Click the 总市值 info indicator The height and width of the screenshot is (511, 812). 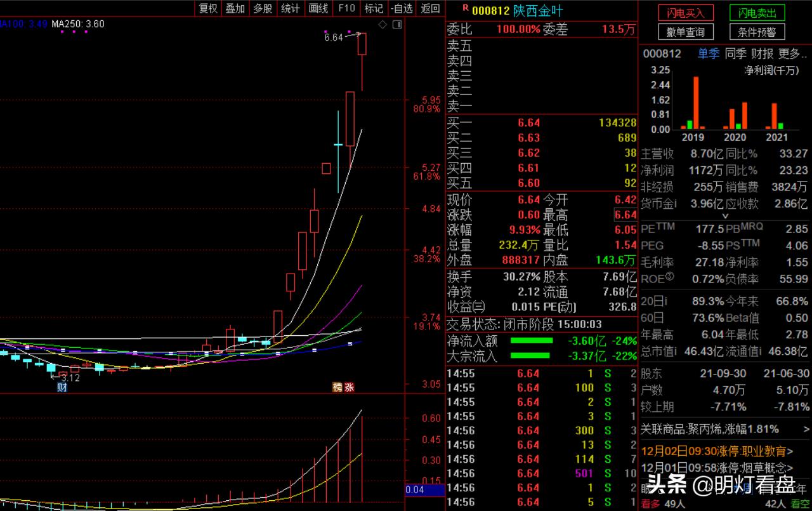(658, 351)
